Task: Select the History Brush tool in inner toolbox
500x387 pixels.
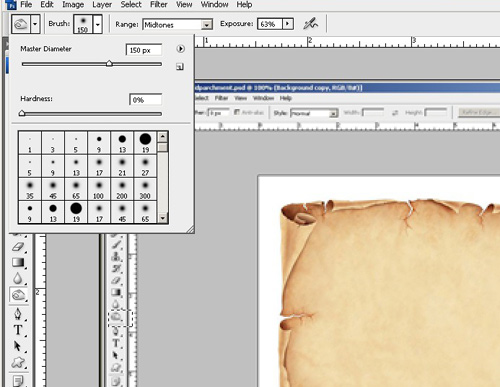Action: (x=116, y=269)
